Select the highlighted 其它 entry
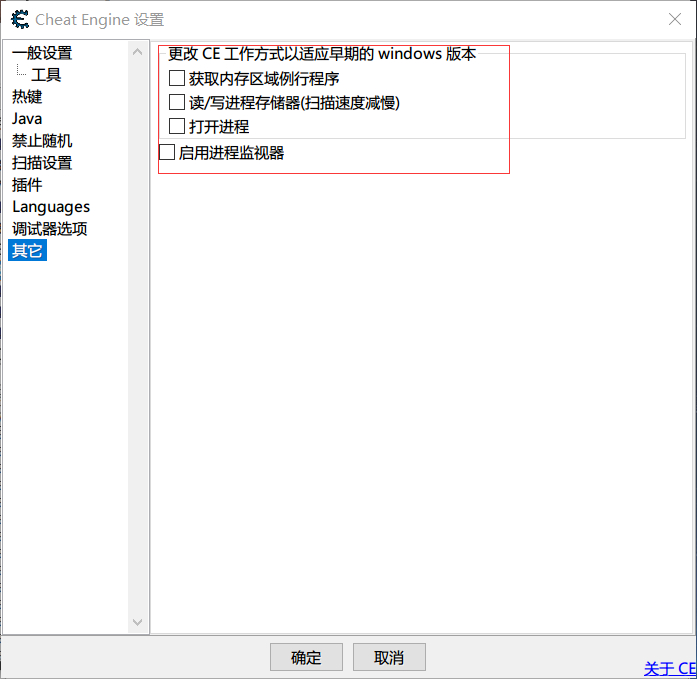This screenshot has width=697, height=679. click(x=27, y=251)
